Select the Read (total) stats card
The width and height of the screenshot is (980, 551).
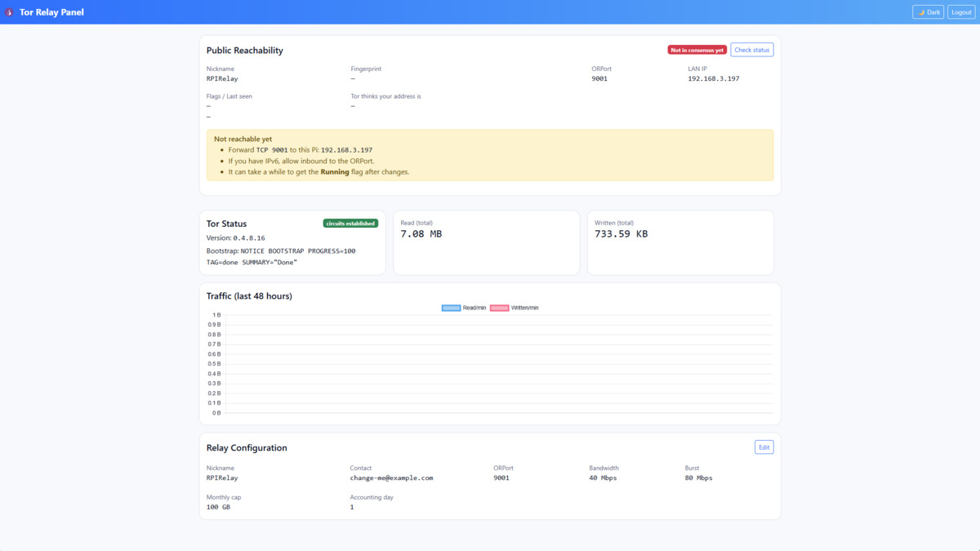487,242
